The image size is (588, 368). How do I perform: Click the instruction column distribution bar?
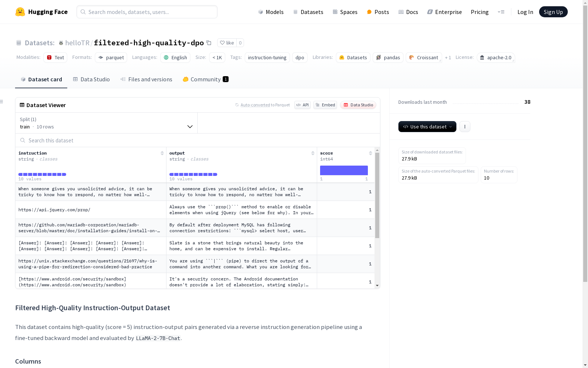pos(42,174)
